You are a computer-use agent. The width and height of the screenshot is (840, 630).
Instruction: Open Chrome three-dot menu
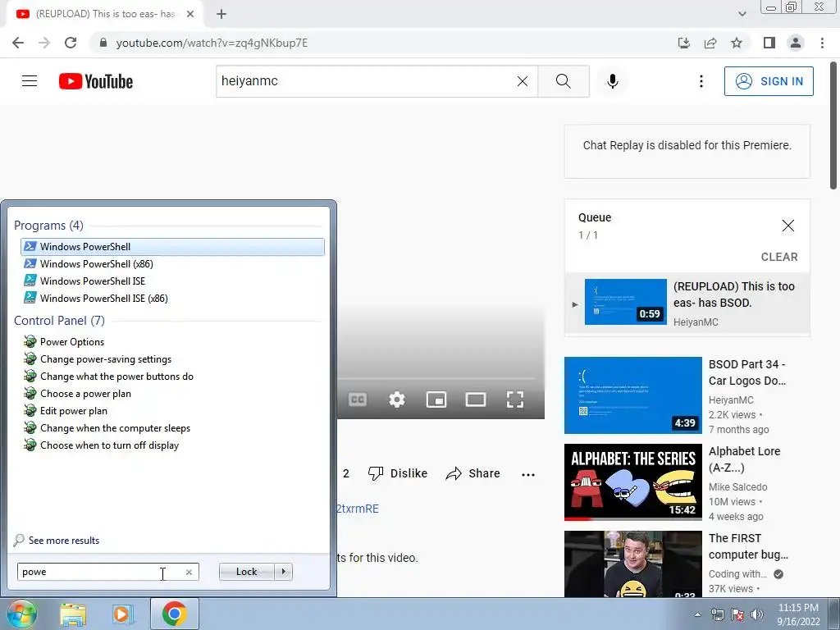click(x=822, y=43)
